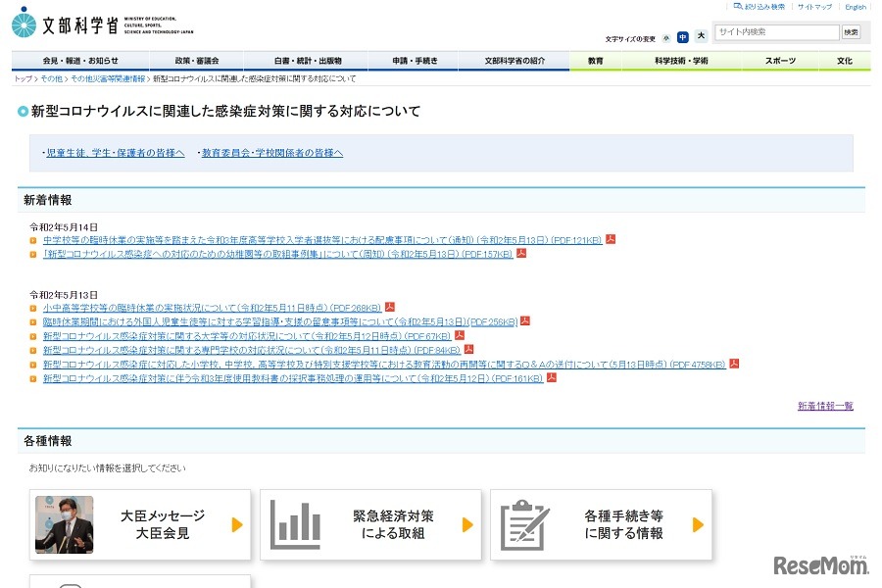This screenshot has height=588, width=882.
Task: Switch text size to 小
Action: tap(664, 36)
